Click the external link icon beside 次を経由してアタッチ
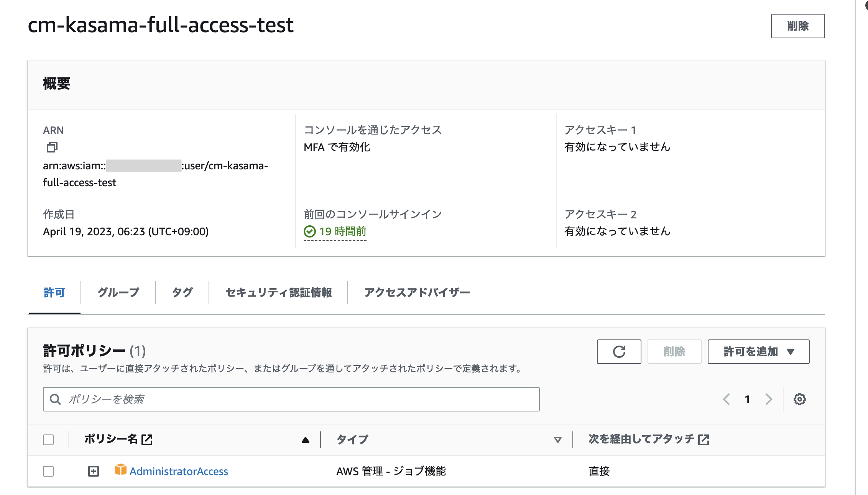The width and height of the screenshot is (868, 495). (x=704, y=439)
